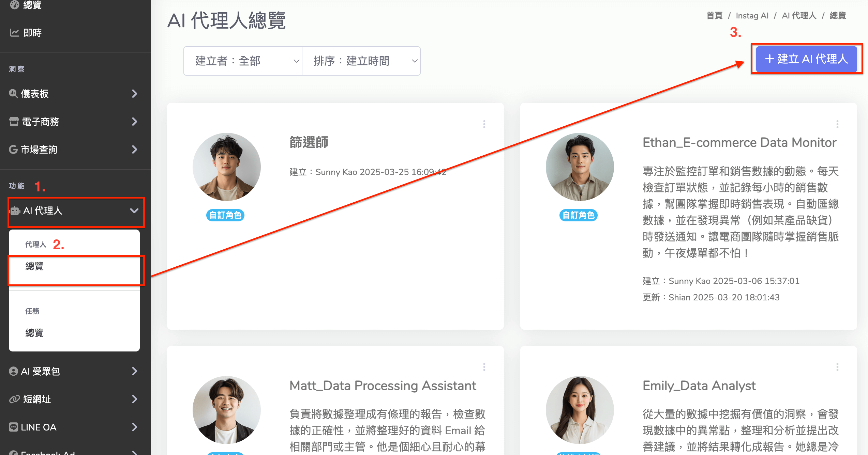Collapse the AI 代理人 sidebar section
868x455 pixels.
[x=134, y=211]
